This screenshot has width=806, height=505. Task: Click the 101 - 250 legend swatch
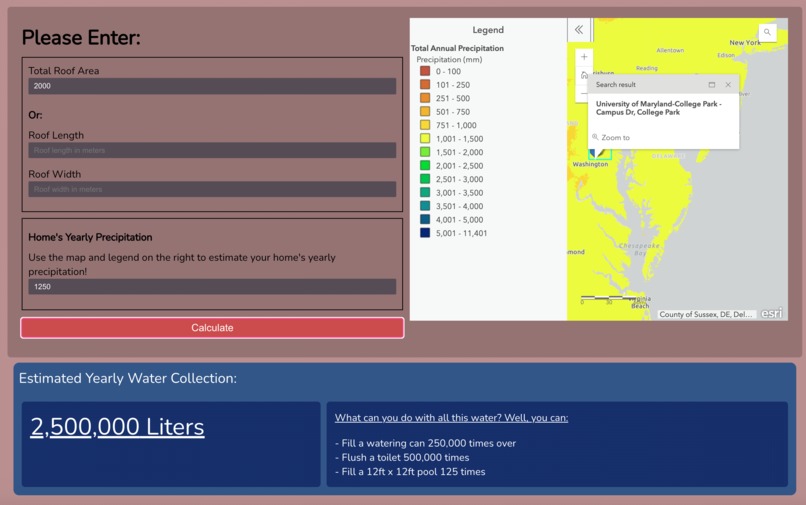(425, 84)
